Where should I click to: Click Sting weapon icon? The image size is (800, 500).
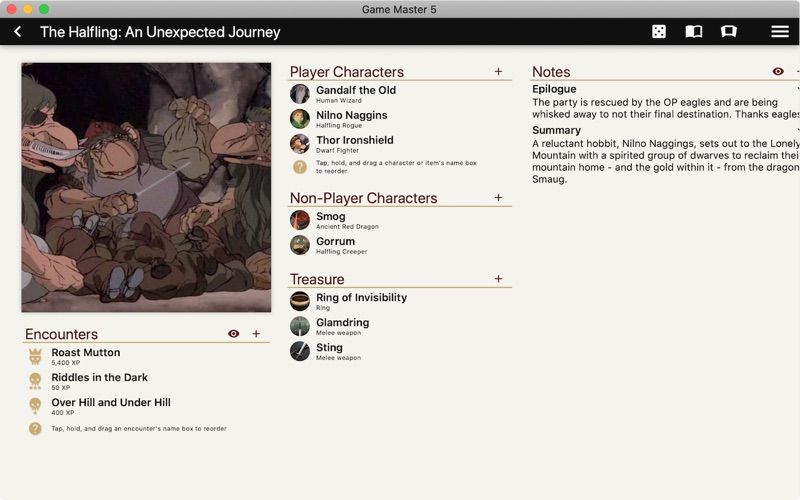pyautogui.click(x=300, y=351)
